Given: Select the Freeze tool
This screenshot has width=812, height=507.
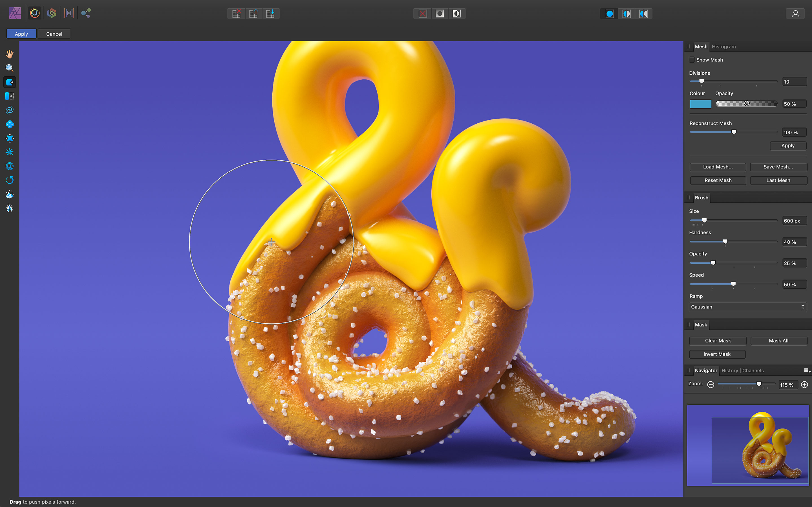Looking at the screenshot, I should coord(10,194).
